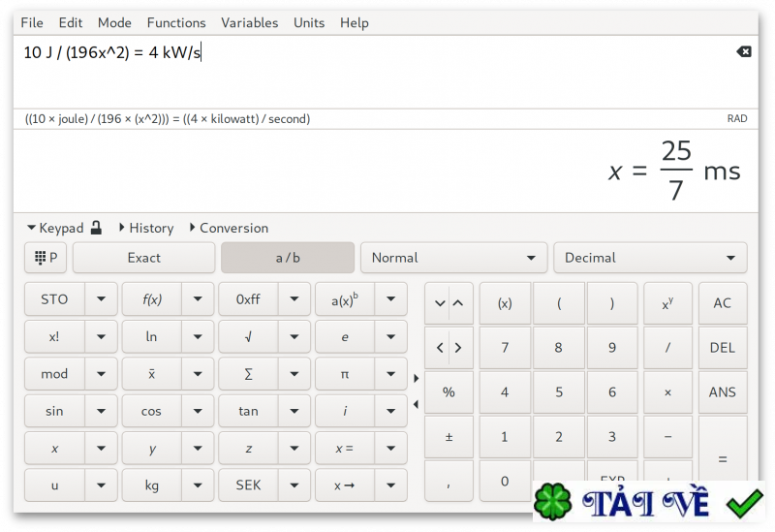
Task: Insert the pi constant
Action: 345,374
